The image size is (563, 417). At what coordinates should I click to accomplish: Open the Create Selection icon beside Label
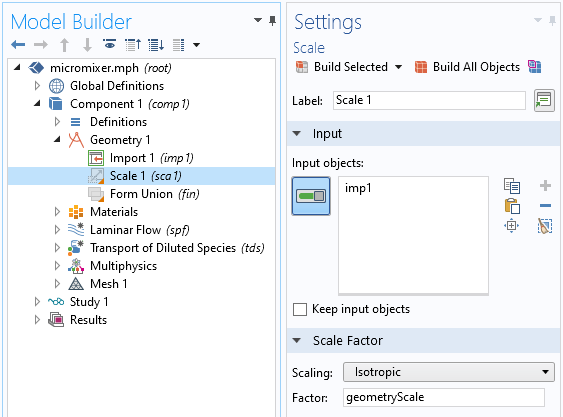[x=544, y=100]
